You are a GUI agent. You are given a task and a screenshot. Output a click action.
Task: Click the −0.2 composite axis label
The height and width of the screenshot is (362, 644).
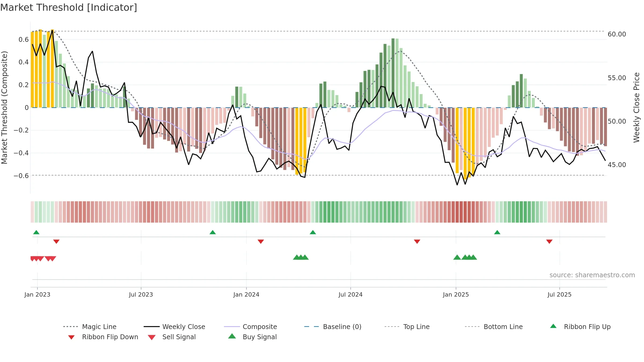pos(21,130)
